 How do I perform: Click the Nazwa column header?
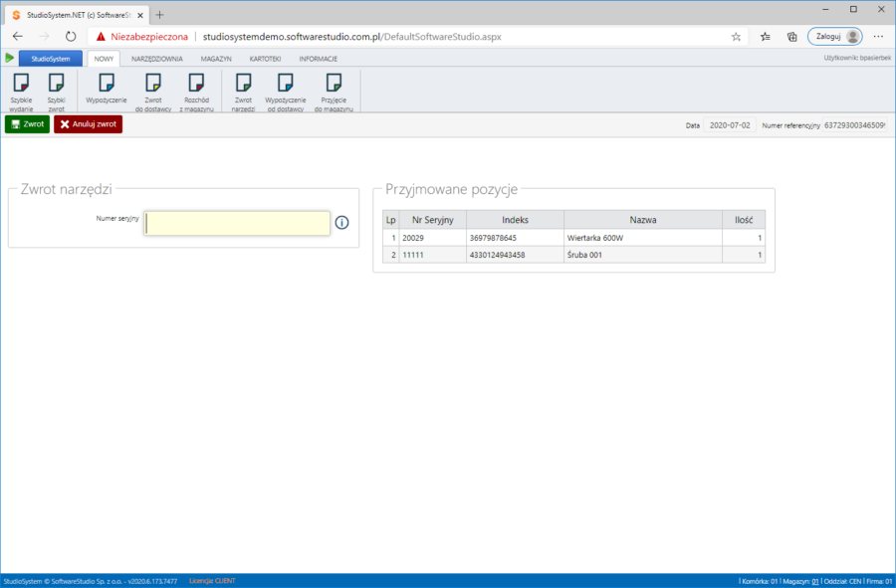pos(643,220)
